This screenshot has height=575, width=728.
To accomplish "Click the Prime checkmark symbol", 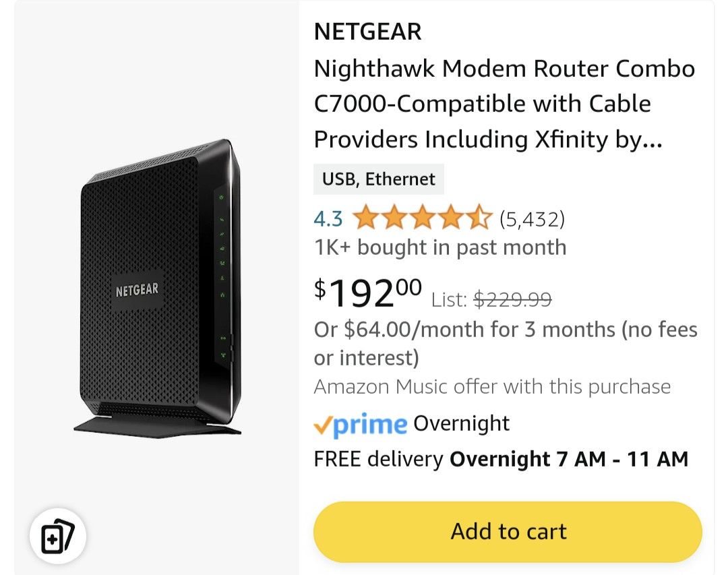I will (x=323, y=423).
